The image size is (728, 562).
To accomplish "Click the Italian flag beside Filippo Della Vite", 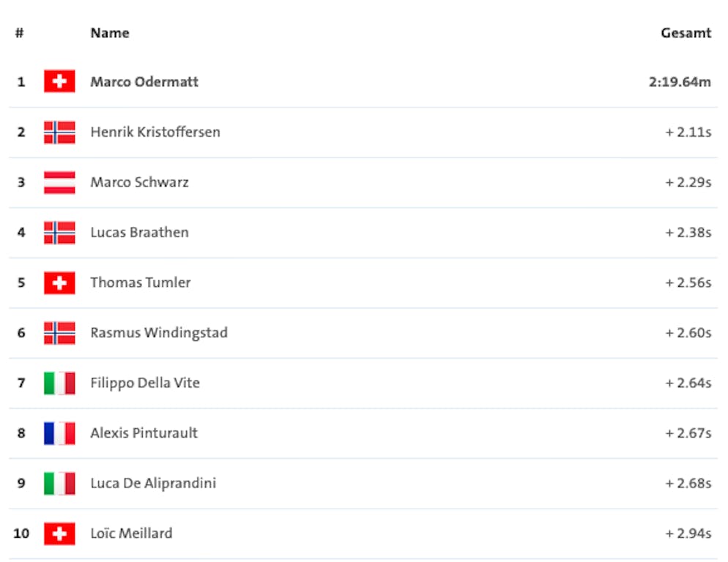I will (x=59, y=383).
